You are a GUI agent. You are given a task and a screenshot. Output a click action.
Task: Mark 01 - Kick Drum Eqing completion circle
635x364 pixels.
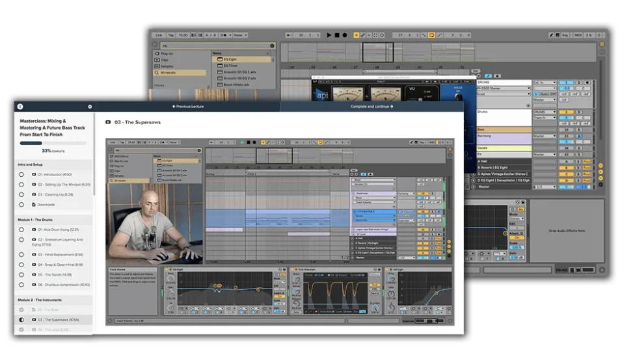[21, 229]
